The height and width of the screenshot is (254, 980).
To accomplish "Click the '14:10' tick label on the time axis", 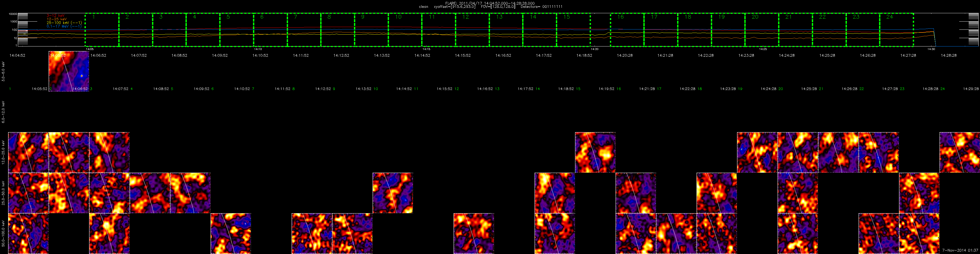I will [258, 49].
